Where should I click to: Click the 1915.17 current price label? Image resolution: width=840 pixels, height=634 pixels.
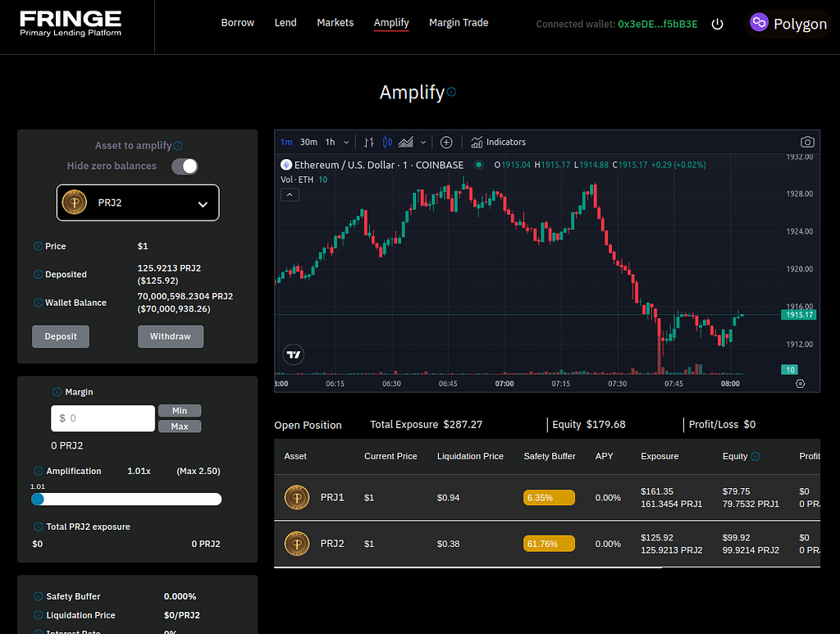(799, 315)
